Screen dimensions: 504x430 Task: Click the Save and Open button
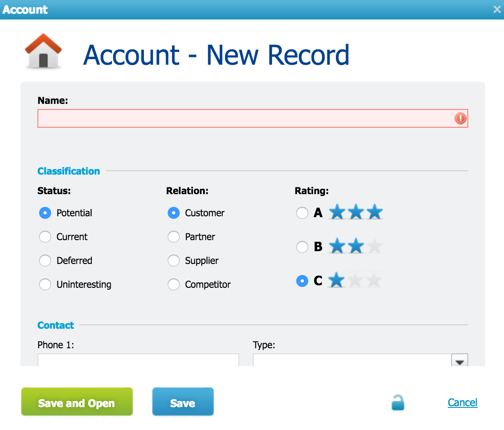pyautogui.click(x=77, y=402)
